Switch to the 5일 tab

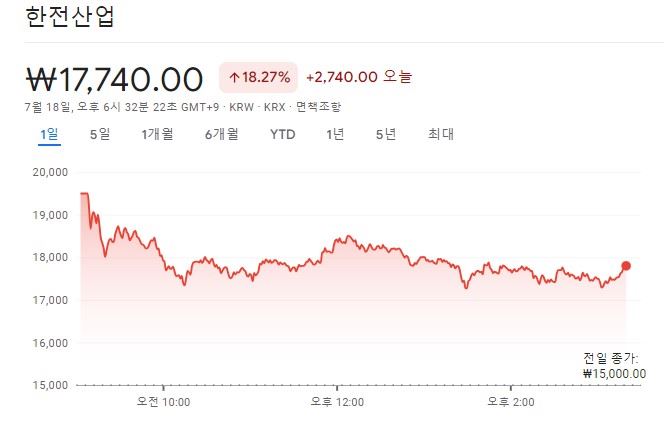[100, 134]
